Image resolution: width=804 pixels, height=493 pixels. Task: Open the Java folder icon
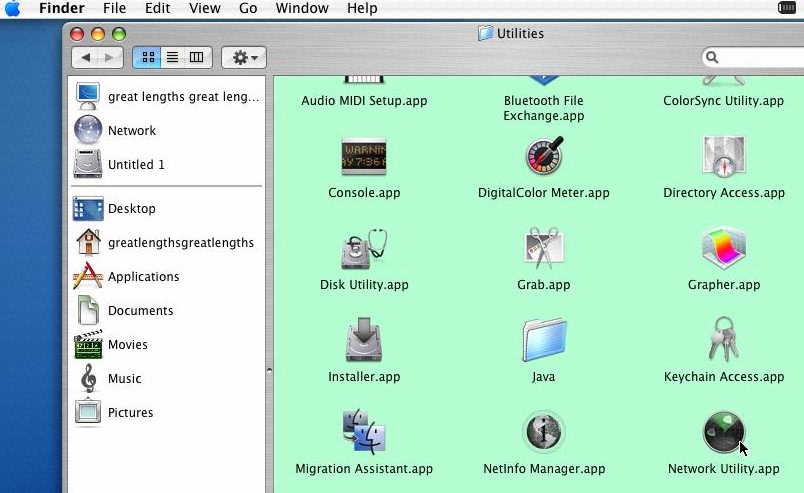click(x=544, y=340)
